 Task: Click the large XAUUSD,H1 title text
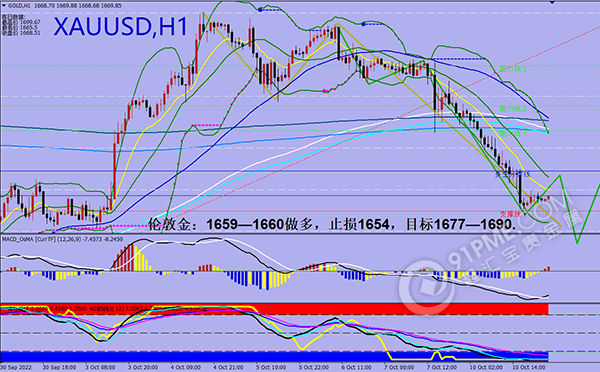coord(121,26)
